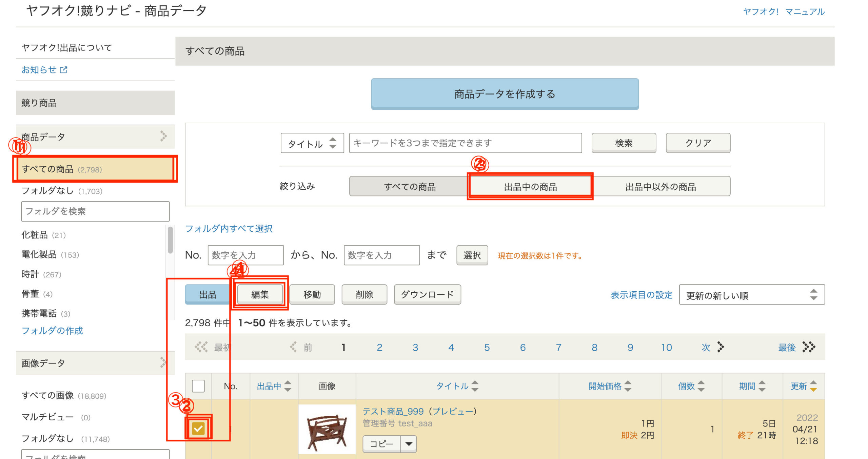Screen dimensions: 868x459
Task: Click the 出品 button
Action: 208,294
